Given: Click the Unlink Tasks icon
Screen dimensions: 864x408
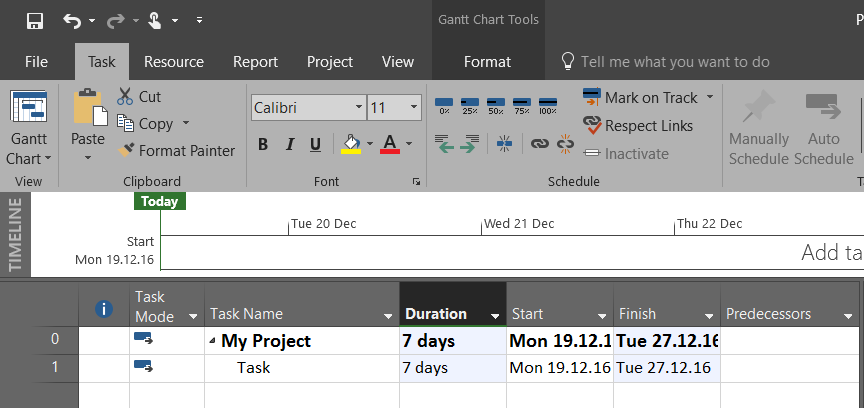Looking at the screenshot, I should pos(565,144).
